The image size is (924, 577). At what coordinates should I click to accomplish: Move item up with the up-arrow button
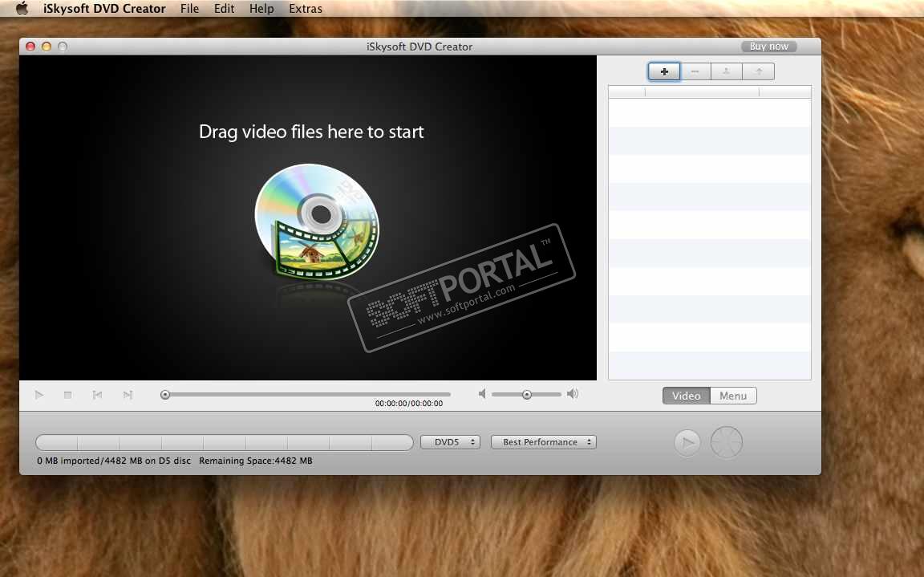coord(759,71)
